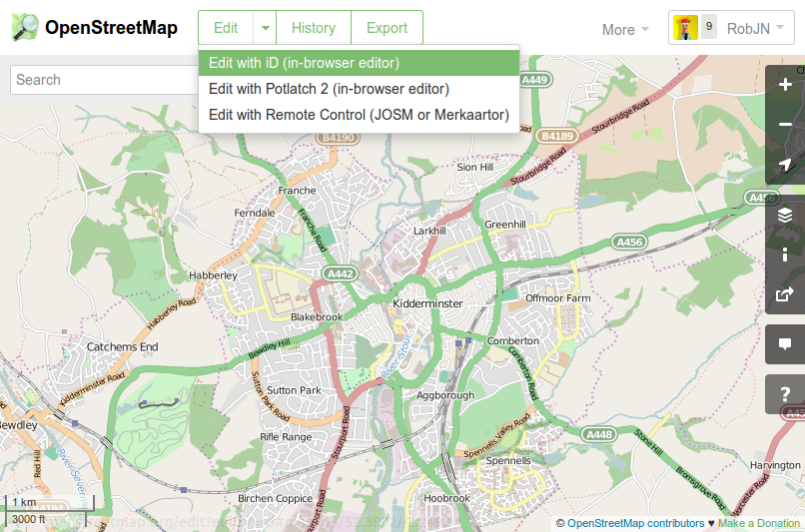
Task: Open the share map icon
Action: click(x=785, y=294)
